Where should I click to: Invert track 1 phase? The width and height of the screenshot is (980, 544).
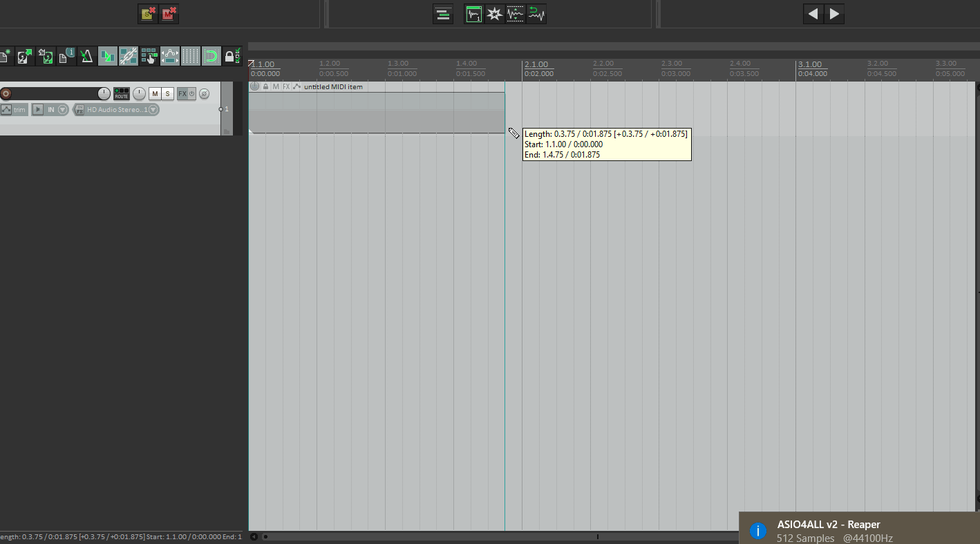(205, 94)
